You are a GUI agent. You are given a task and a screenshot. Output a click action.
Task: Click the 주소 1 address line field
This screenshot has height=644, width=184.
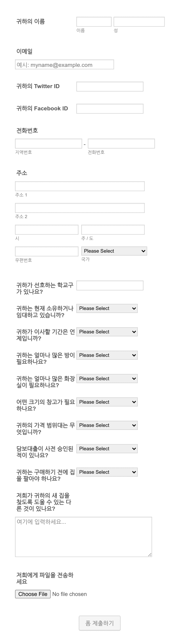tap(80, 186)
